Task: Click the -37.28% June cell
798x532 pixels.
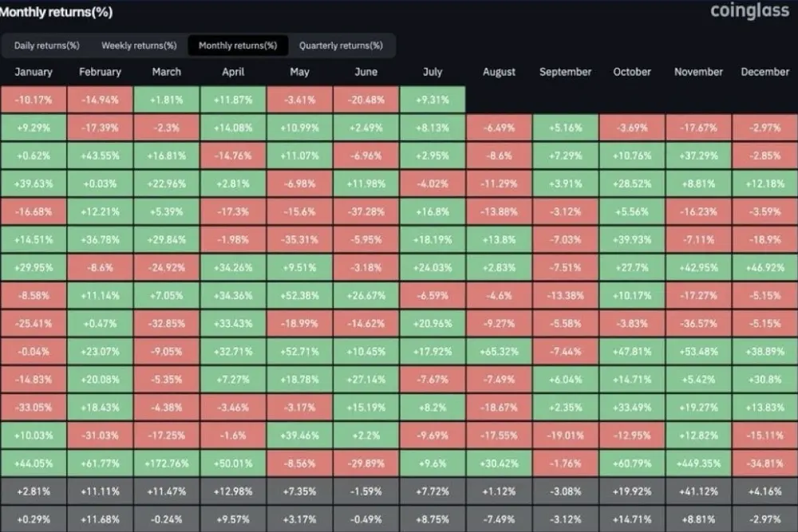Action: 366,211
